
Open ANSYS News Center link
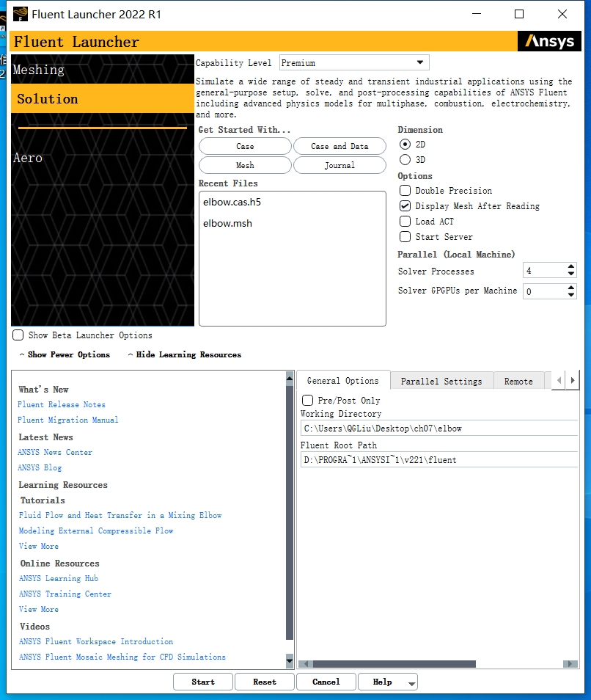tap(55, 452)
